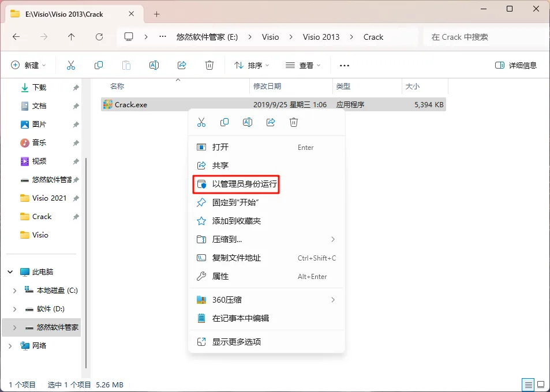Image resolution: width=550 pixels, height=392 pixels.
Task: Click toolbar Paste icon
Action: (126, 65)
